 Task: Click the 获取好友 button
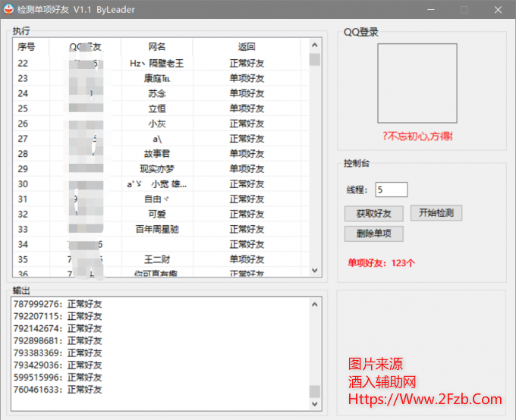373,214
